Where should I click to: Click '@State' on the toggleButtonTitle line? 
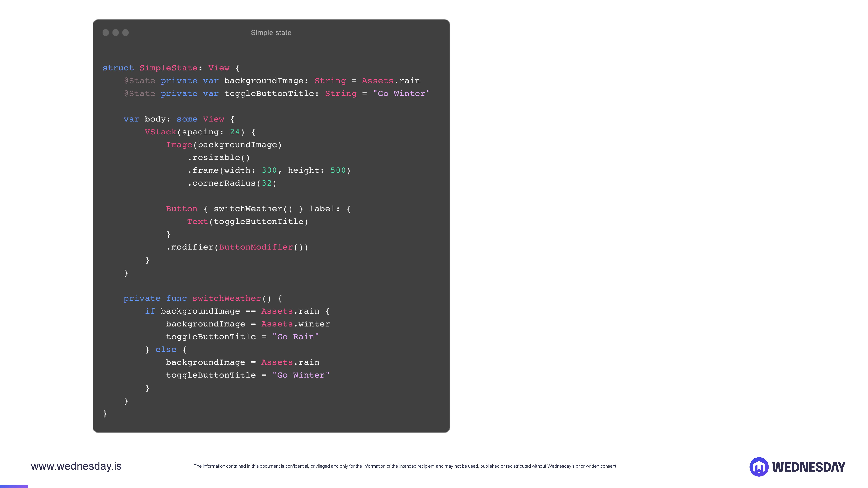[x=139, y=94]
